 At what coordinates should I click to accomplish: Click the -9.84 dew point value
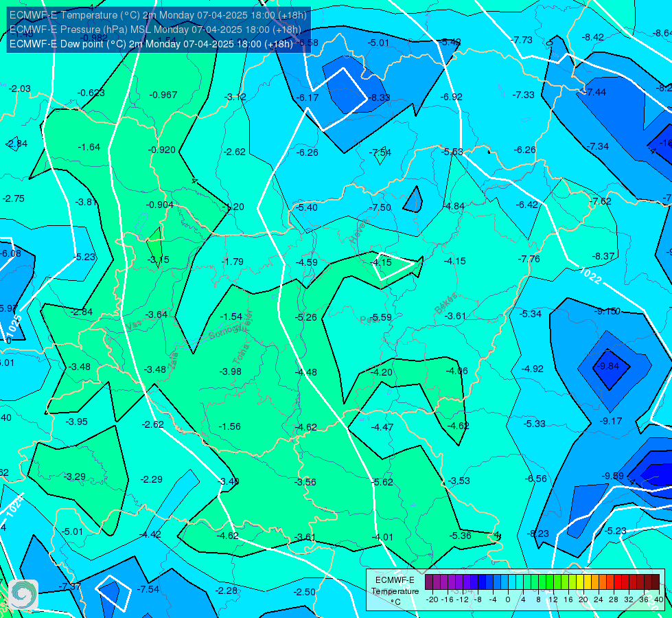608,366
